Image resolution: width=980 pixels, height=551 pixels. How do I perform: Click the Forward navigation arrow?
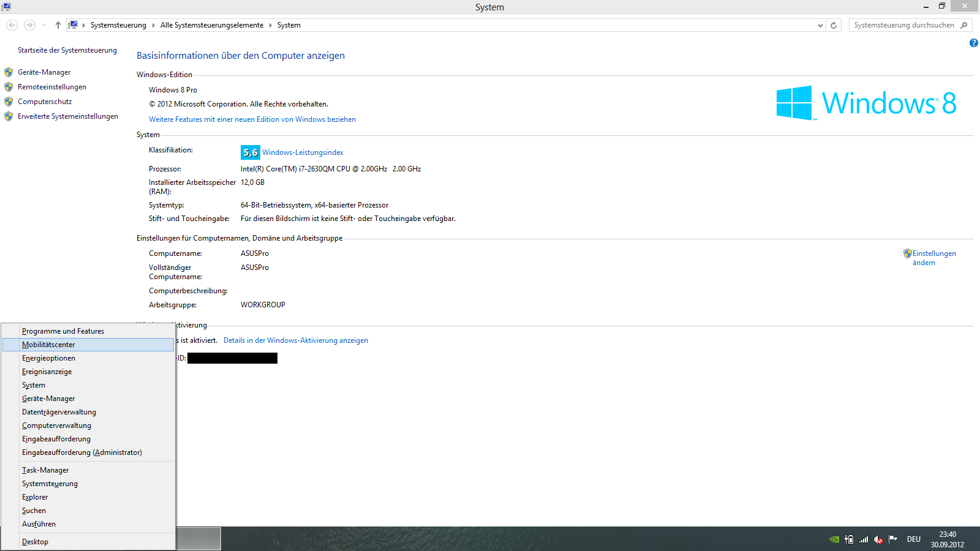29,25
